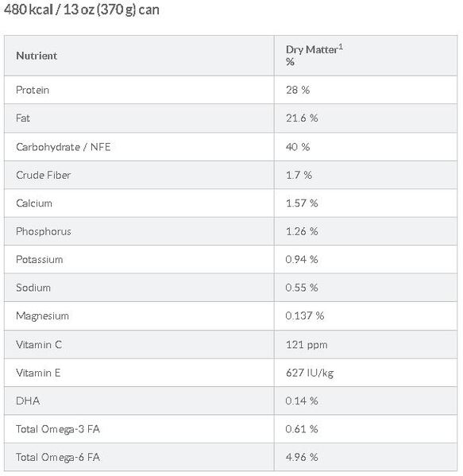The image size is (463, 476).
Task: Select the DHA row label
Action: click(28, 401)
